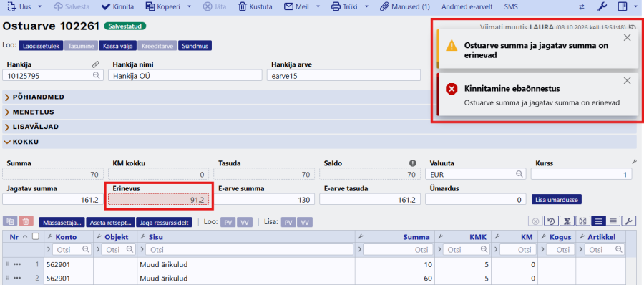Click the Laosissetulek button
644x285 pixels.
(42, 46)
